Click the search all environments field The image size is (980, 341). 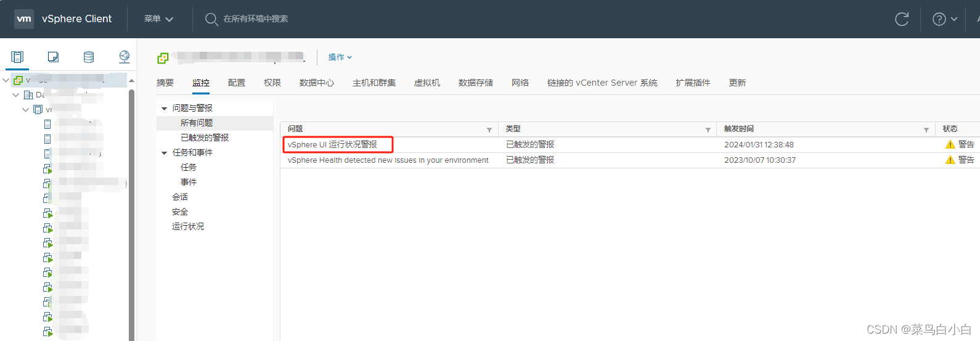click(256, 19)
